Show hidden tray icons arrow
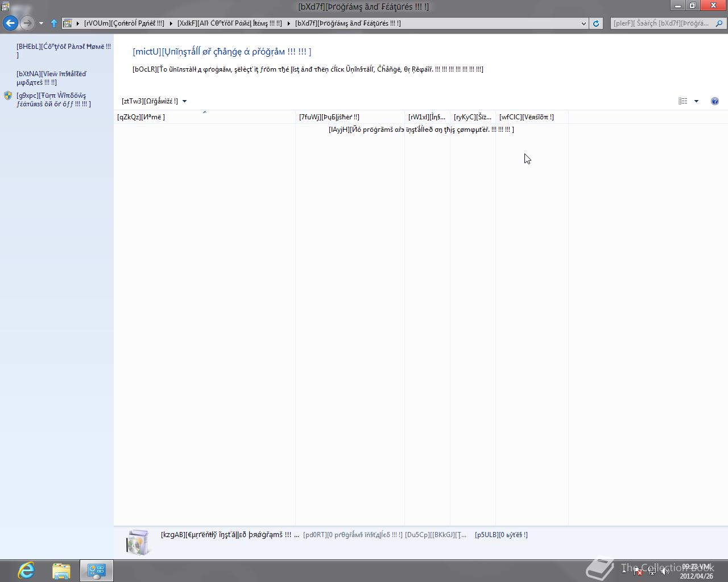This screenshot has height=582, width=728. coord(624,571)
